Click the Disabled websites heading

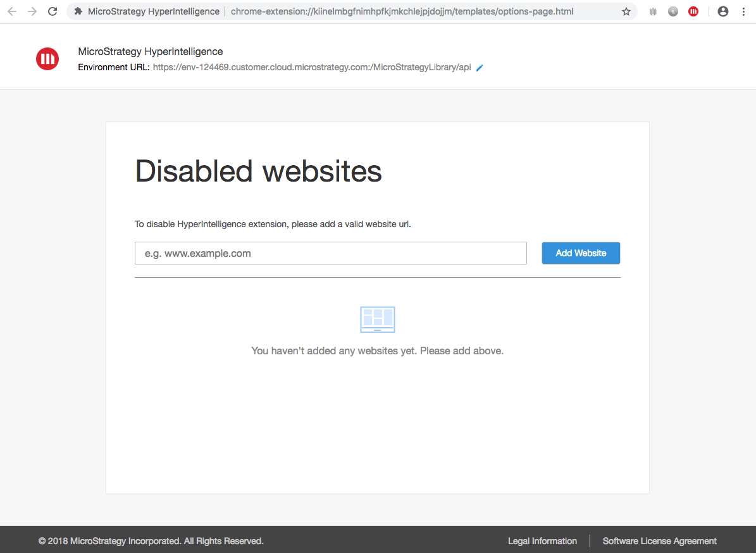(x=258, y=171)
